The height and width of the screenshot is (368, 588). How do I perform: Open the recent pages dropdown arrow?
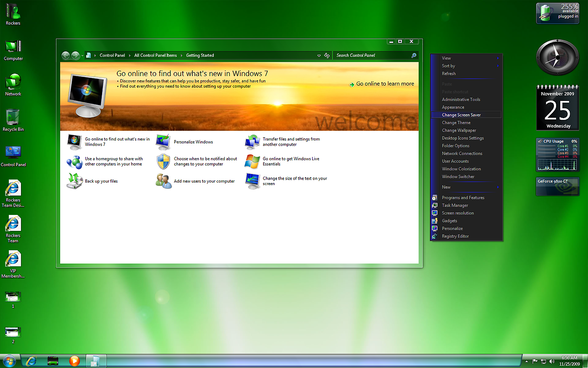(x=82, y=56)
